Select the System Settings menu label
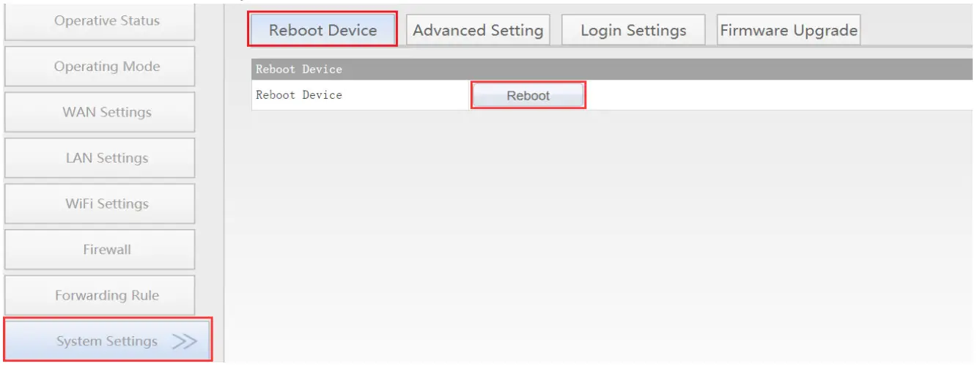 pyautogui.click(x=107, y=341)
